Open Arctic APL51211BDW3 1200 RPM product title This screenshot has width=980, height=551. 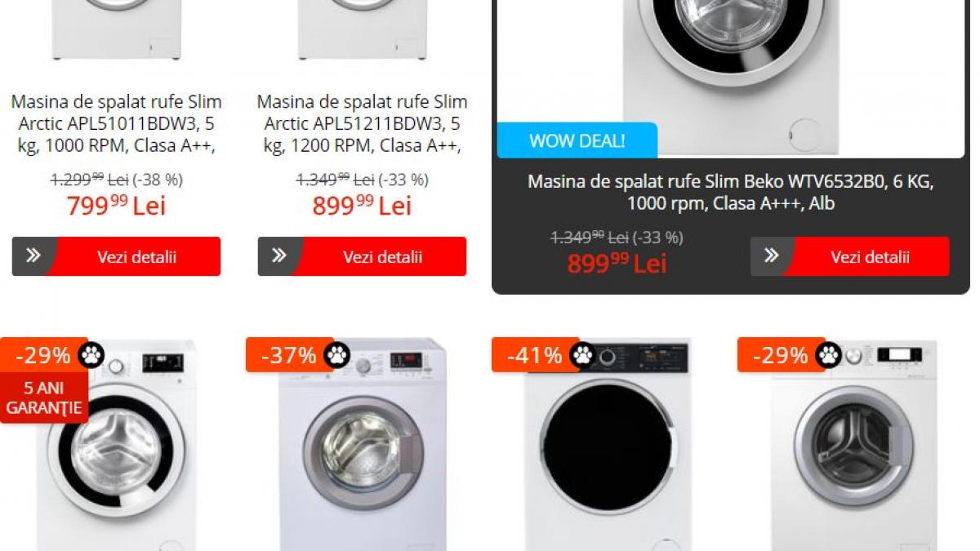pyautogui.click(x=362, y=124)
